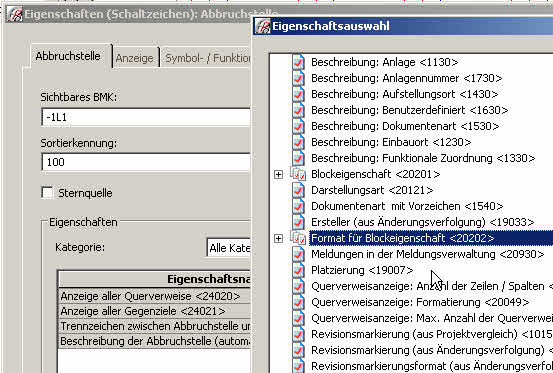Image resolution: width=553 pixels, height=373 pixels.
Task: Select Darstellungsart <20121> entry
Action: click(x=372, y=190)
